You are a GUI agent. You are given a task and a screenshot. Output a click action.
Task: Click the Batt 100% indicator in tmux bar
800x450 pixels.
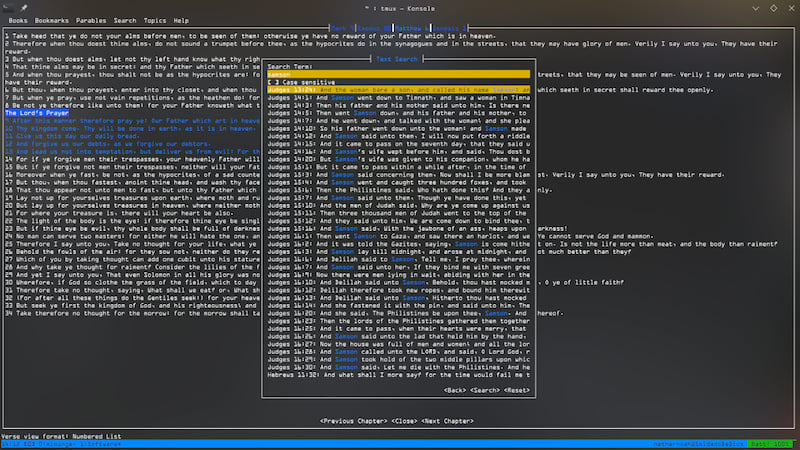pyautogui.click(x=771, y=444)
